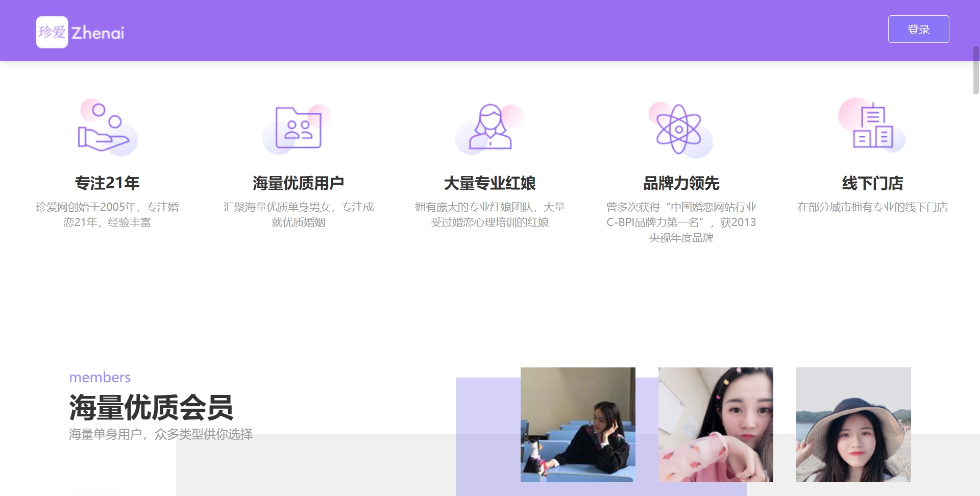
Task: Select the 线下门店 heading
Action: point(872,183)
